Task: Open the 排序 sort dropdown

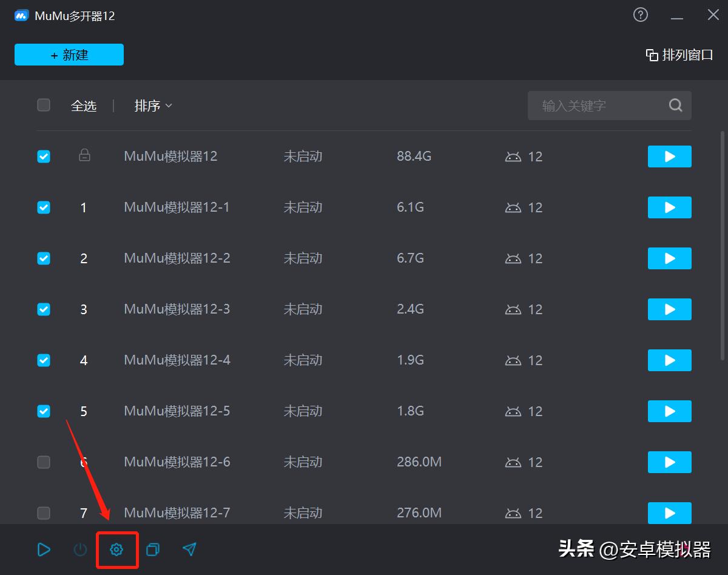Action: pyautogui.click(x=152, y=105)
